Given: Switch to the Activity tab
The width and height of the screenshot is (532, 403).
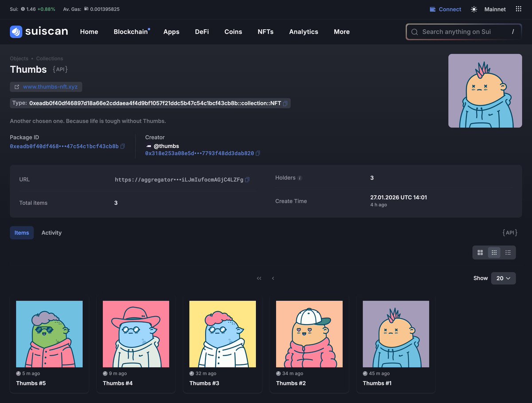Looking at the screenshot, I should click(x=51, y=232).
